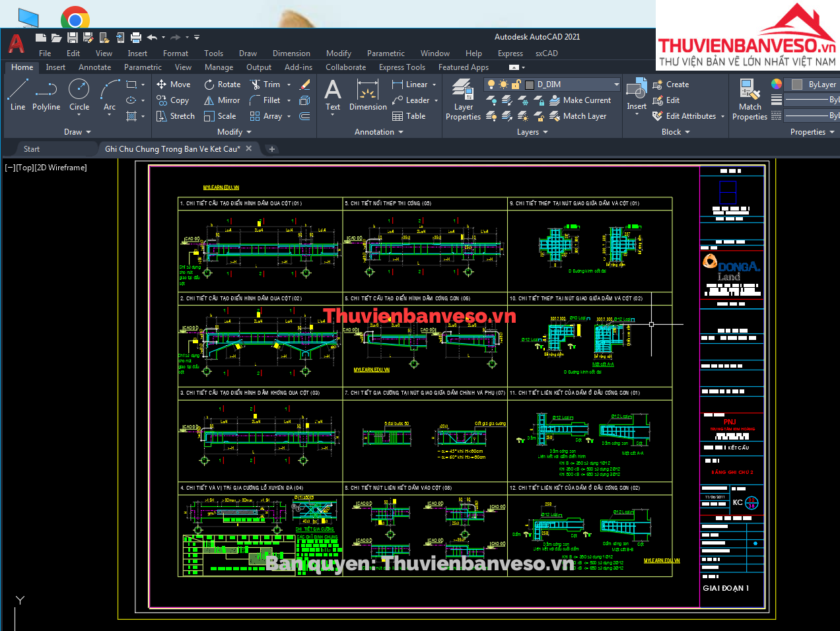840x631 pixels.
Task: Switch to the Annotate ribbon tab
Action: 94,67
